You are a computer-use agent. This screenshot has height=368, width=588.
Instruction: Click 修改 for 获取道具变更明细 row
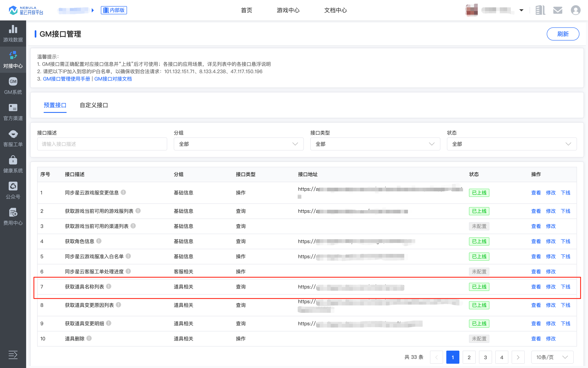tap(551, 323)
